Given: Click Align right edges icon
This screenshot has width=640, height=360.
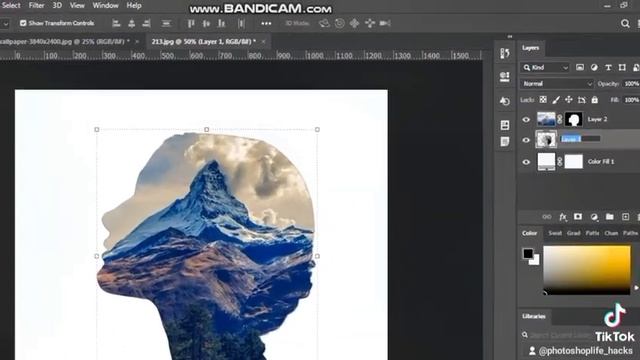Looking at the screenshot, I should pos(147,23).
